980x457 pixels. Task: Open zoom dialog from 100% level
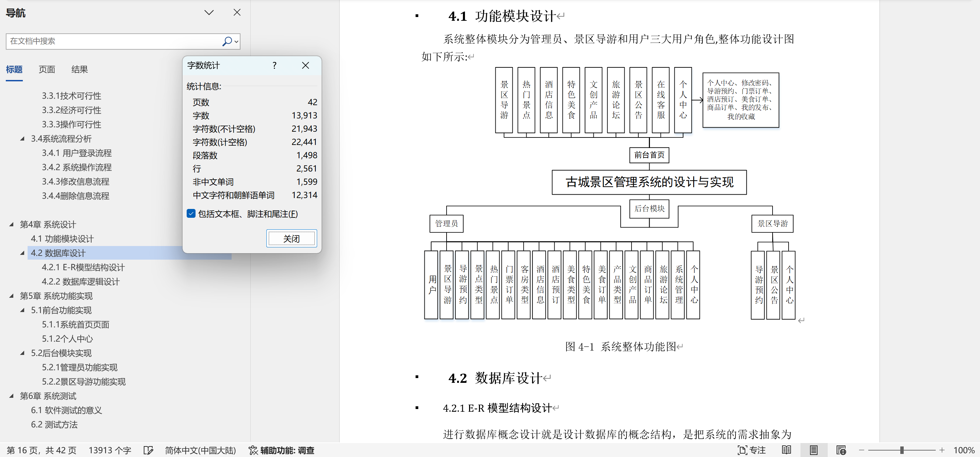point(964,450)
